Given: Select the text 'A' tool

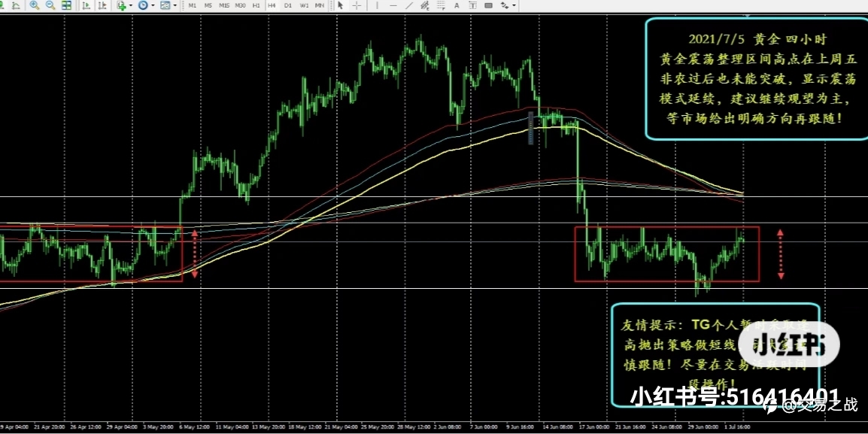Looking at the screenshot, I should (x=457, y=5).
